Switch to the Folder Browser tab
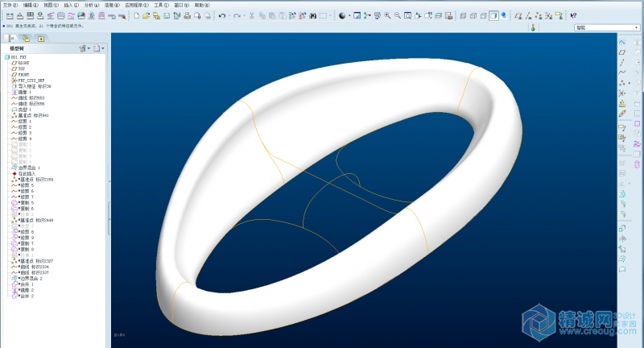 point(26,38)
